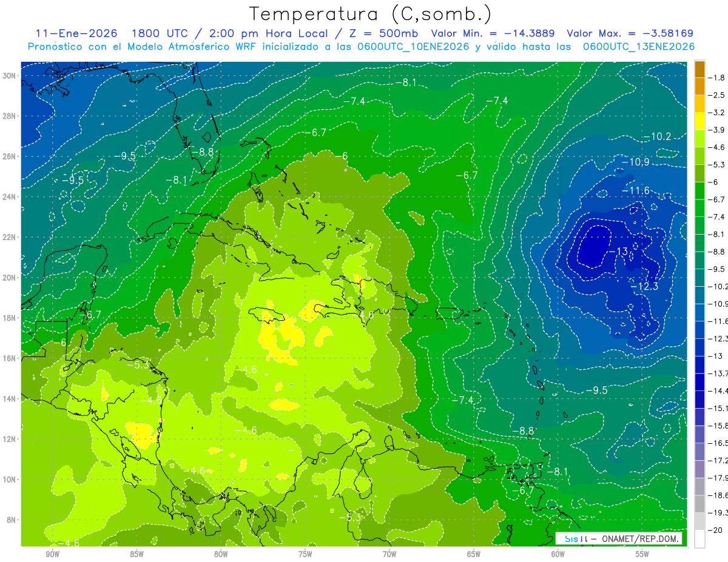This screenshot has height=562, width=728.
Task: Select the 65W longitude axis label
Action: coord(474,554)
